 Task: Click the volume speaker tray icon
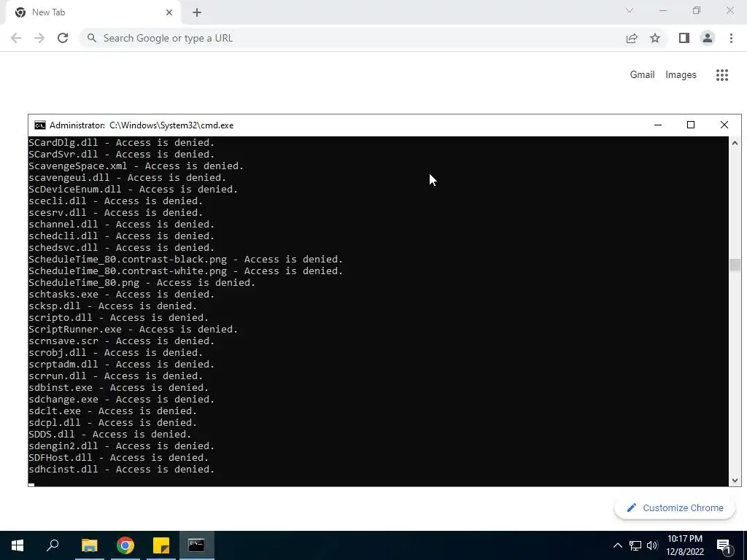point(652,545)
